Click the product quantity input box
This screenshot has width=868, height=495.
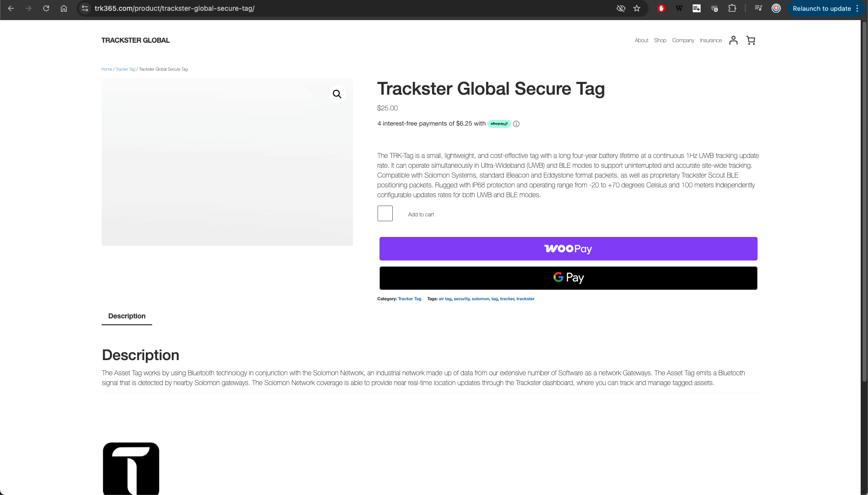385,213
